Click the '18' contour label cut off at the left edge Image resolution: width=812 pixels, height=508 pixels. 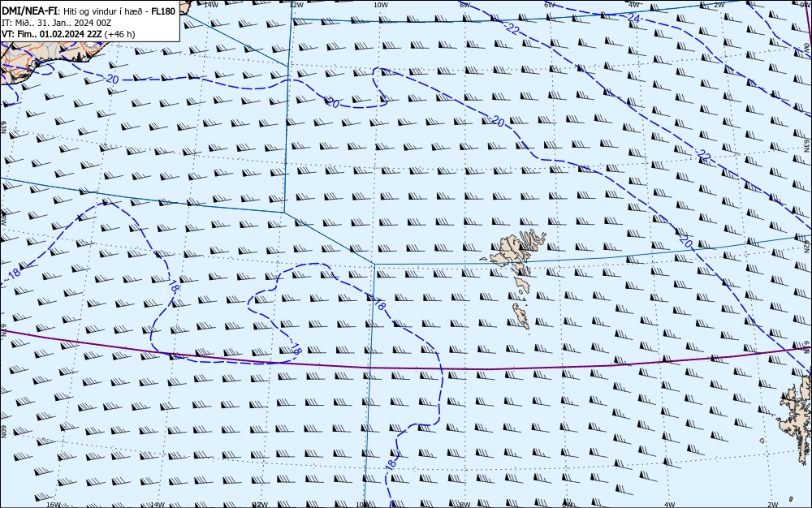click(x=15, y=273)
